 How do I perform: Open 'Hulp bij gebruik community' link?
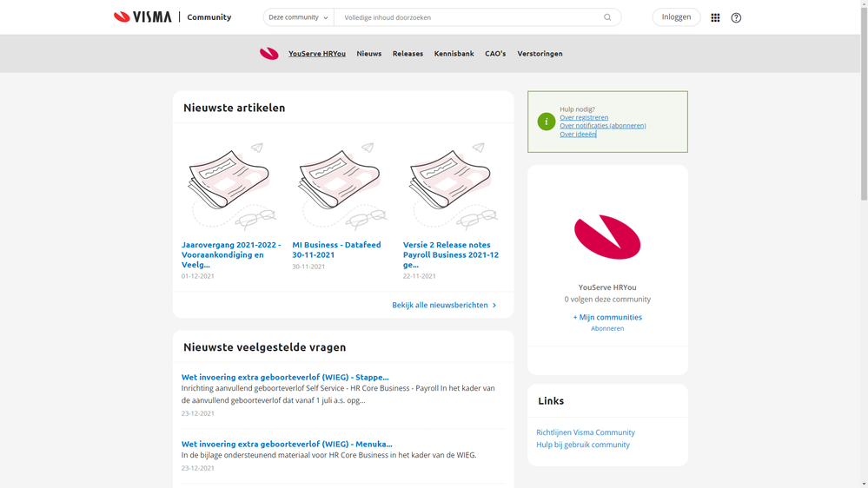[583, 445]
